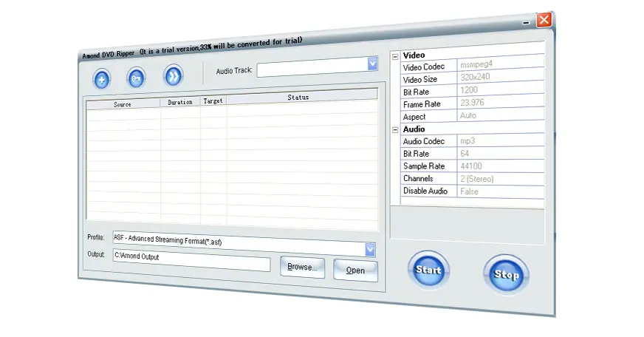This screenshot has height=337, width=644.
Task: Select the Target column header
Action: [213, 101]
